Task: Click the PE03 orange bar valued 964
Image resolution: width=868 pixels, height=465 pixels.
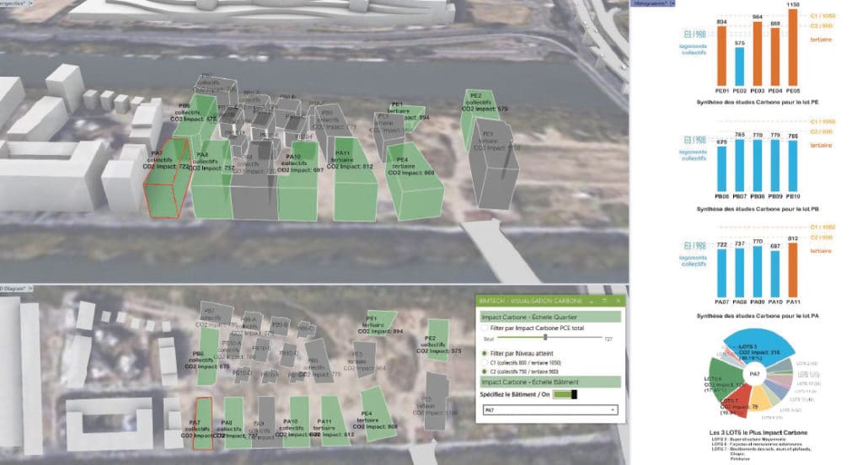Action: point(758,54)
